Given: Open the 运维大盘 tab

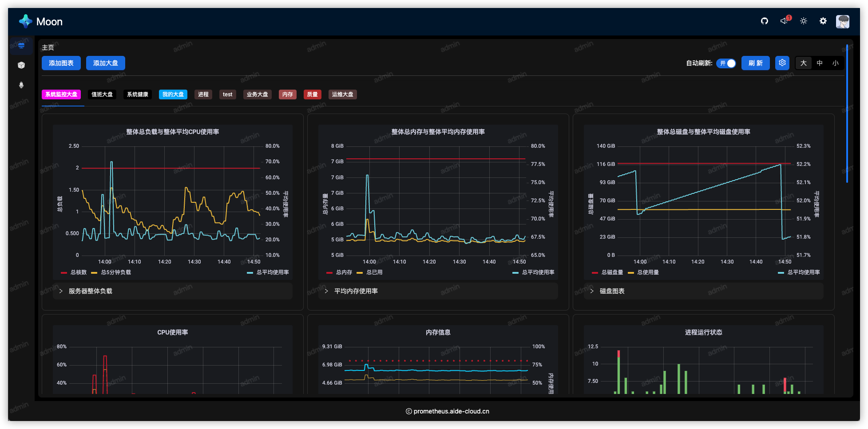Looking at the screenshot, I should point(343,94).
